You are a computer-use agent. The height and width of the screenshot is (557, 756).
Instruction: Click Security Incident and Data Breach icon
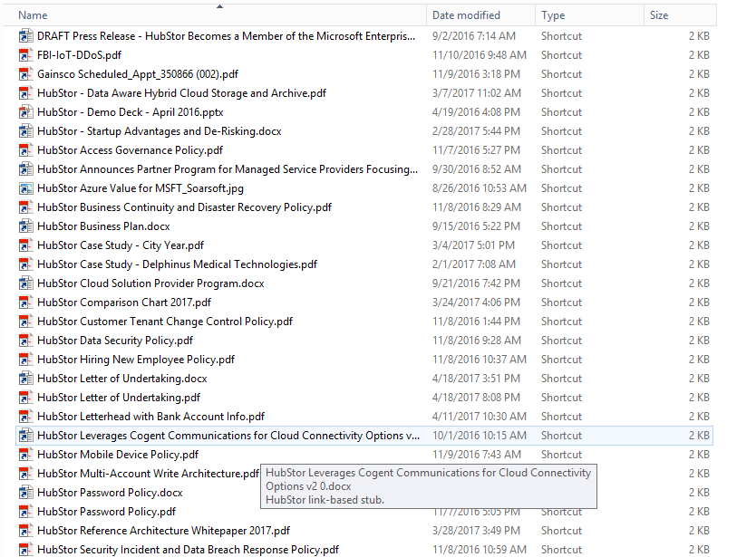(25, 550)
